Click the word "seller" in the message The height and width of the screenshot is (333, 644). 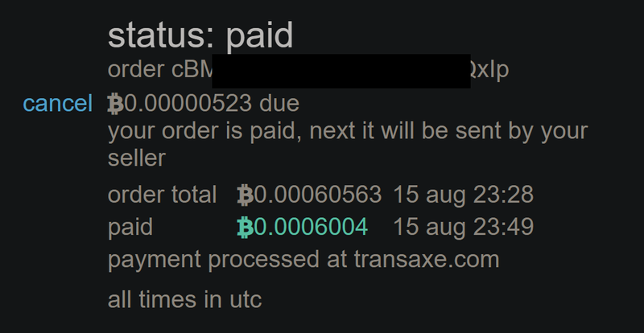pyautogui.click(x=136, y=158)
